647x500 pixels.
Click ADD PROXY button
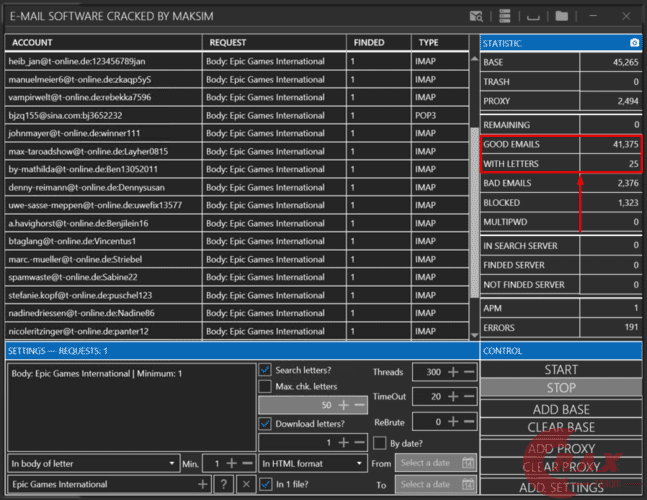point(561,448)
